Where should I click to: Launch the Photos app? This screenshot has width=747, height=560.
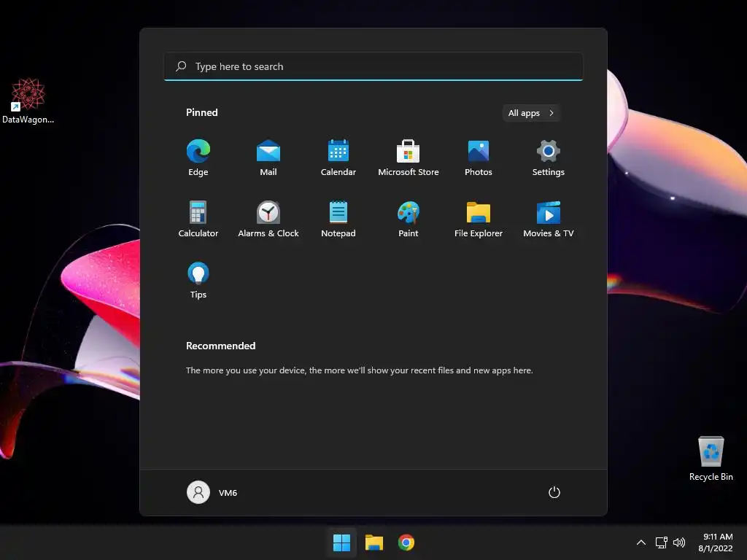click(479, 157)
